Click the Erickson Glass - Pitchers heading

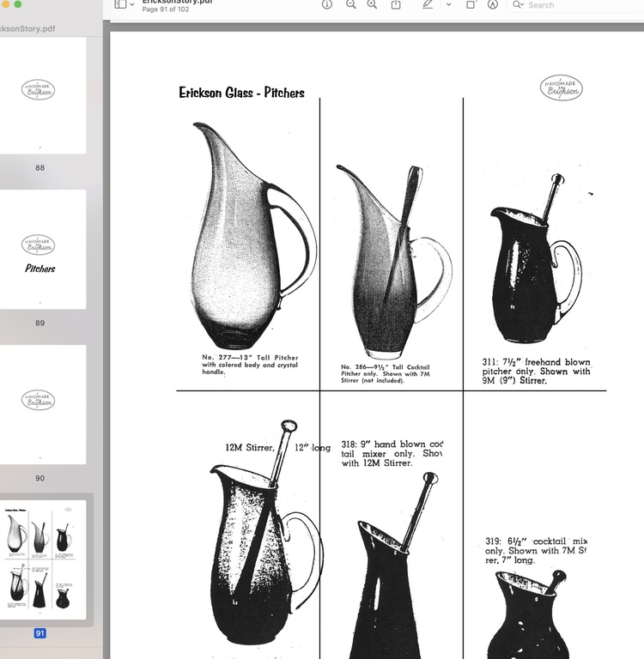241,93
